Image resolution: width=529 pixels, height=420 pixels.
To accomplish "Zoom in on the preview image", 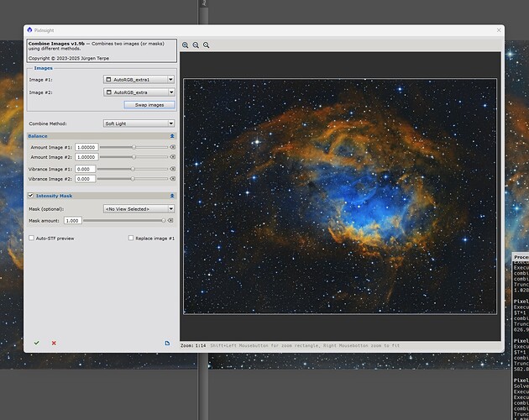I will [x=186, y=45].
